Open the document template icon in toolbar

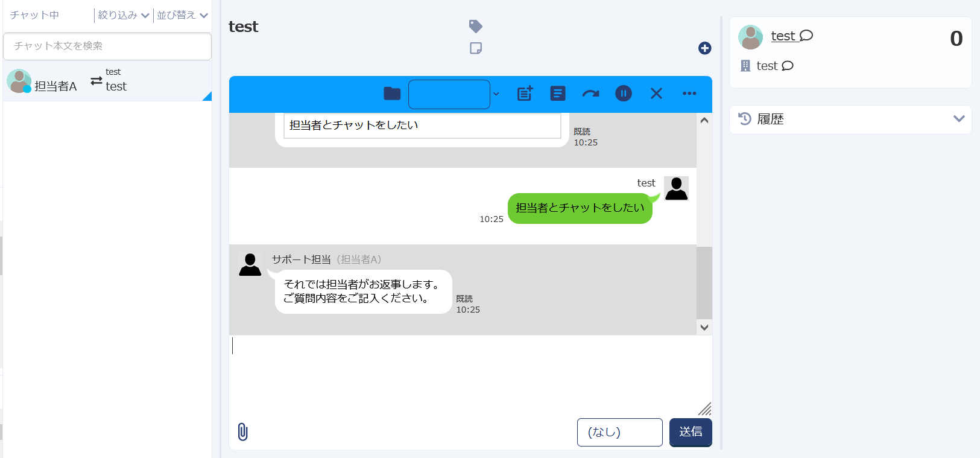point(558,94)
